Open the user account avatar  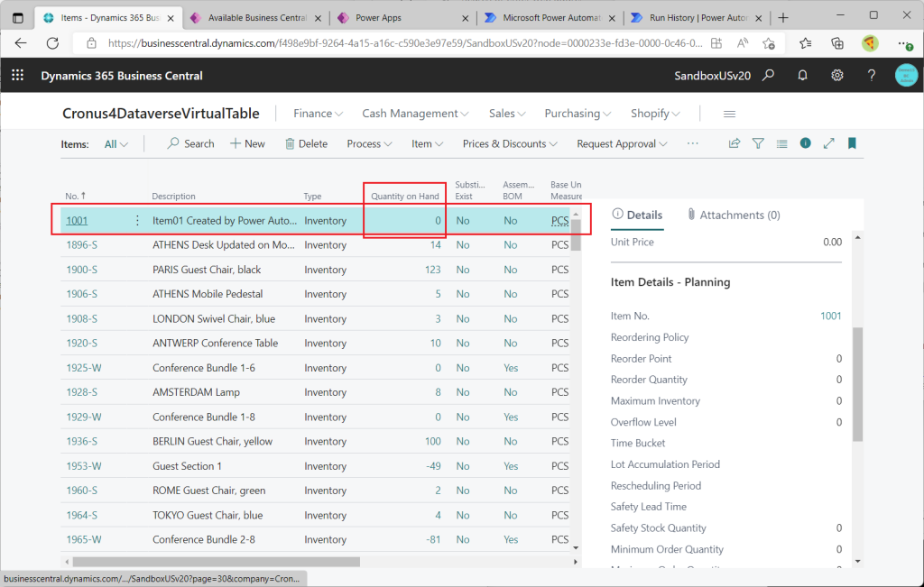[x=906, y=76]
